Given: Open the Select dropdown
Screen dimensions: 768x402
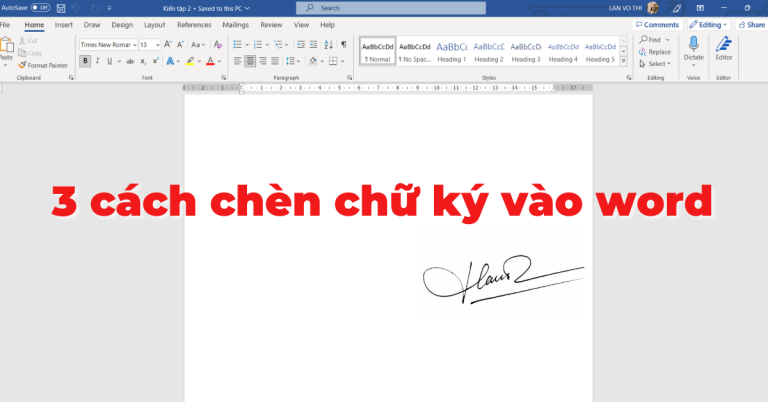Looking at the screenshot, I should click(x=655, y=64).
